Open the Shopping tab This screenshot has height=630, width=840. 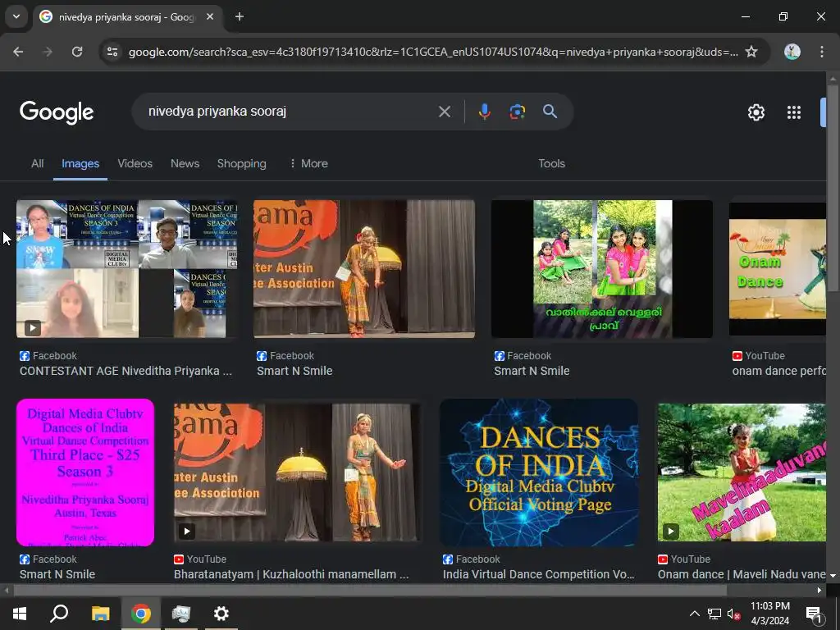pos(242,163)
